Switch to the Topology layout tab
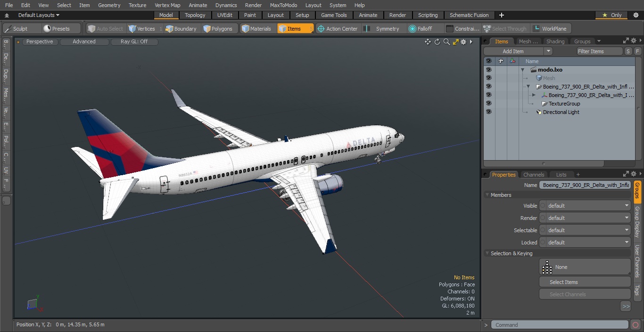The width and height of the screenshot is (644, 332). click(195, 15)
